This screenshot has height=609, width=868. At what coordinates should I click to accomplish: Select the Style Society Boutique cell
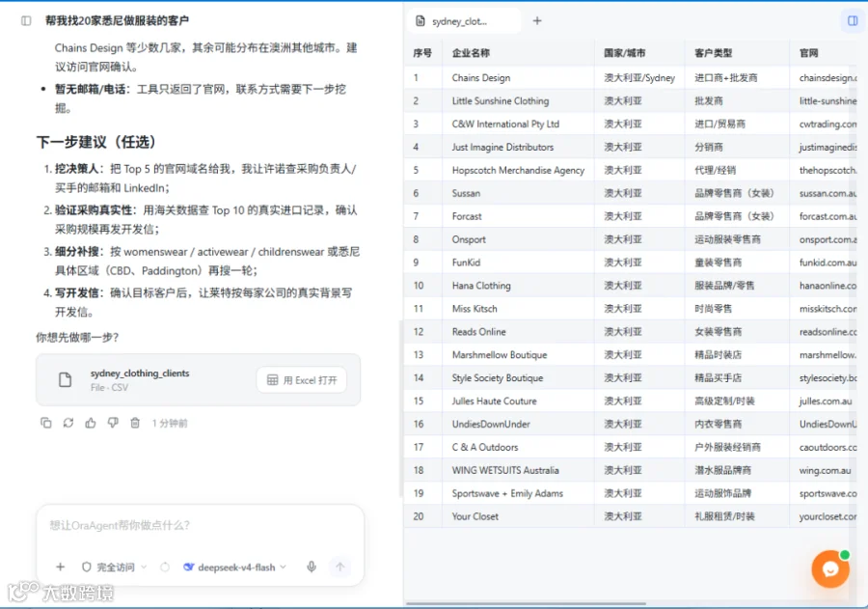518,378
